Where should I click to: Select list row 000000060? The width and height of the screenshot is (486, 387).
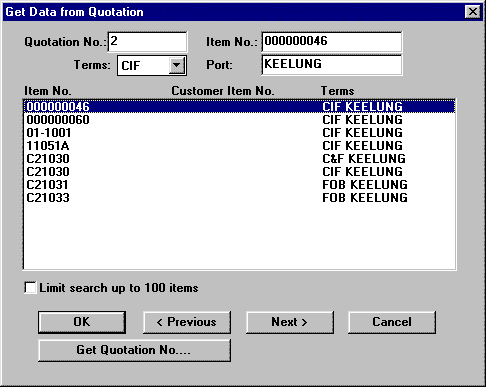click(x=239, y=120)
